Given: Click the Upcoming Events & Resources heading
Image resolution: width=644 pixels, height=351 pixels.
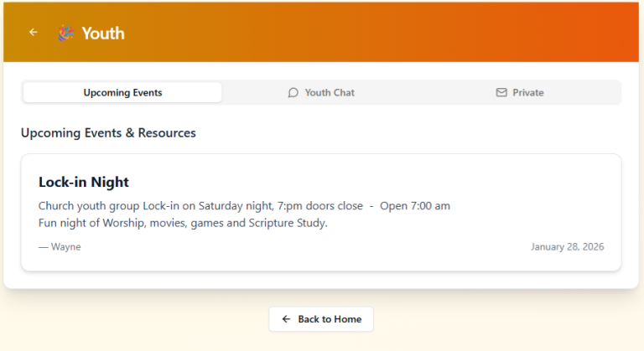Looking at the screenshot, I should [x=108, y=133].
